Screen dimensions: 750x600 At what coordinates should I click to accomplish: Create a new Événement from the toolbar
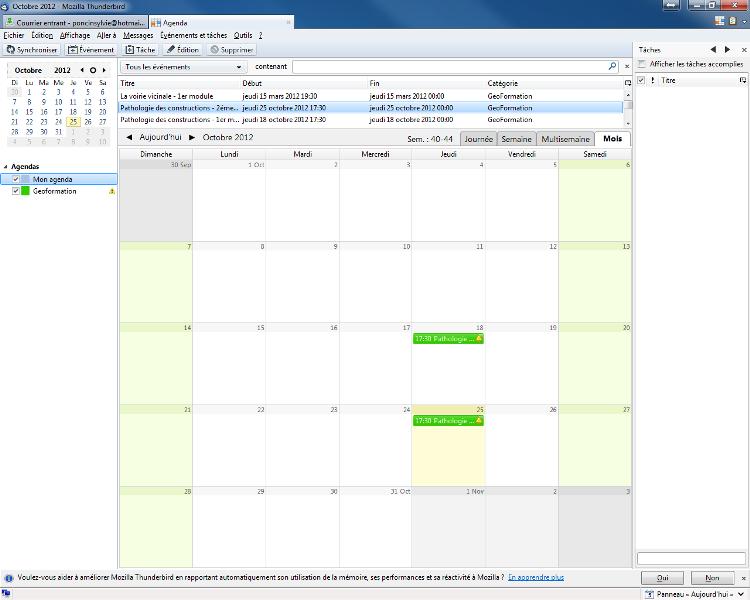(x=91, y=50)
